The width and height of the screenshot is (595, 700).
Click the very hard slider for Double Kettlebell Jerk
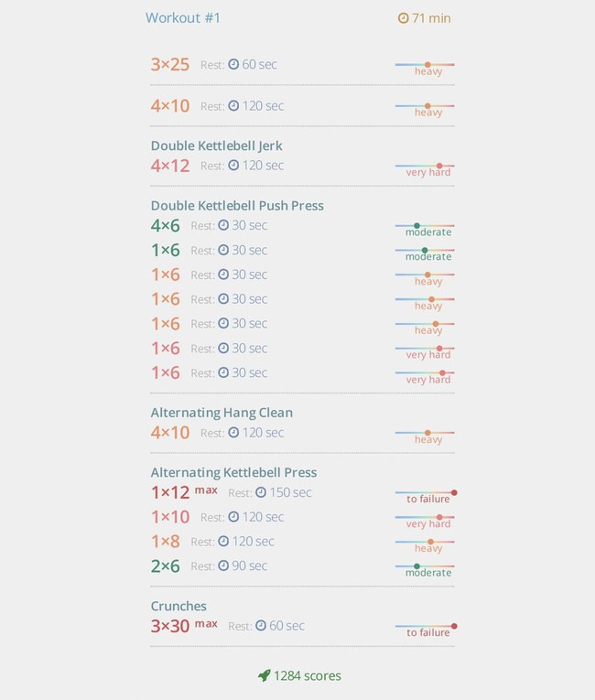[x=425, y=169]
